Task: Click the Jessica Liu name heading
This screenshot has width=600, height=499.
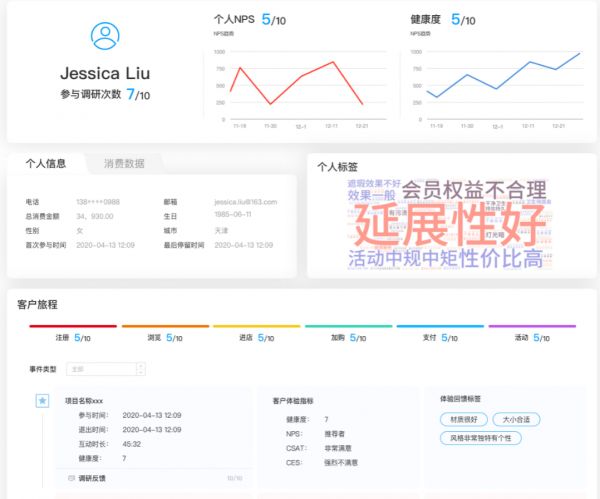Action: [105, 73]
